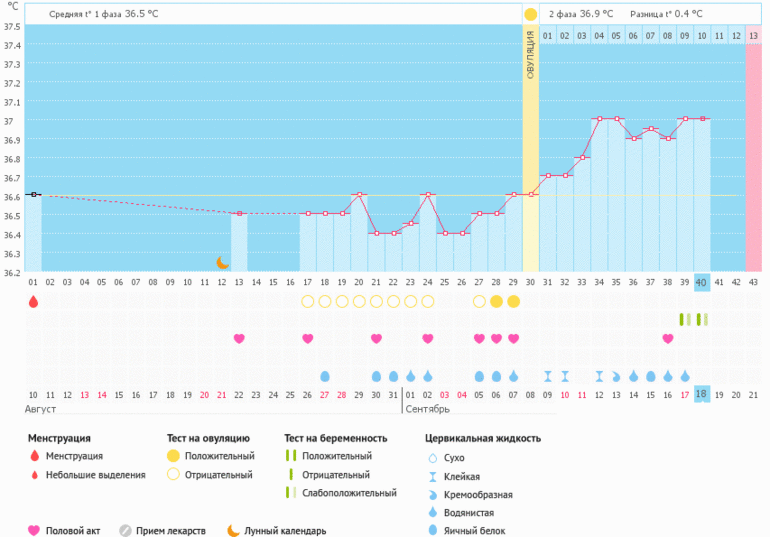The height and width of the screenshot is (537, 770).
Task: Click the egg white fluid icon on day 18
Action: coord(325,377)
